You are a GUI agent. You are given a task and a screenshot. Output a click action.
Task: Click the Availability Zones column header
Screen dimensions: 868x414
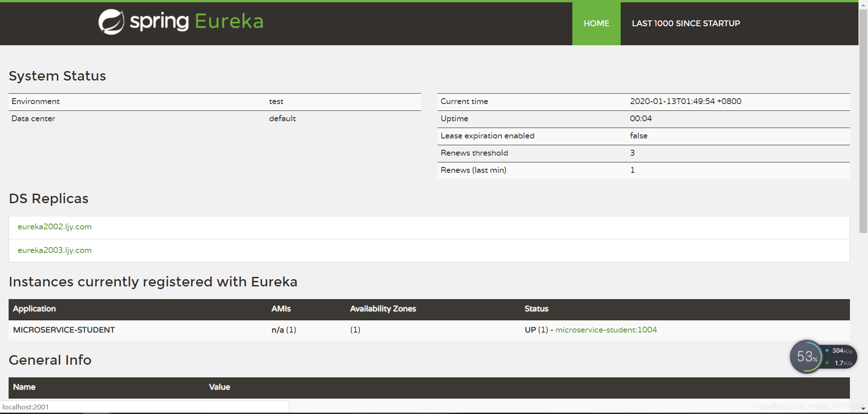pos(383,309)
